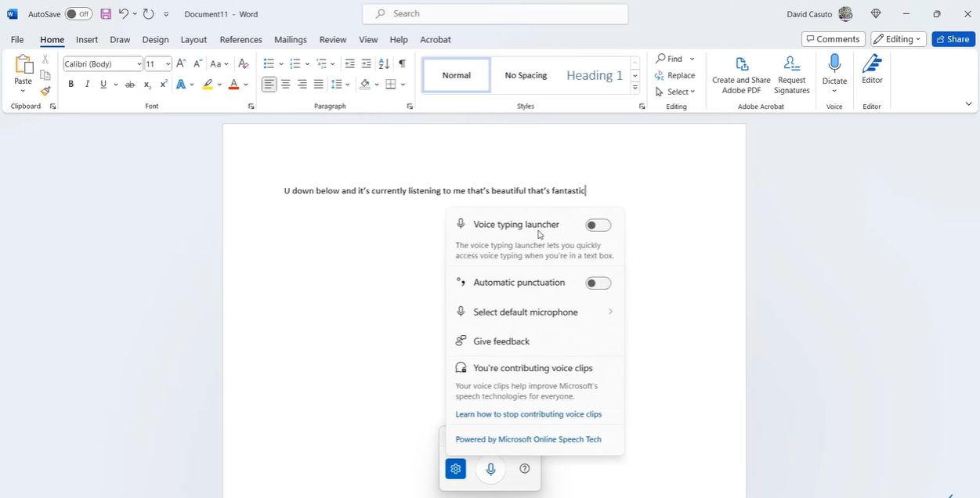Open Select default microphone submenu

pyautogui.click(x=535, y=312)
